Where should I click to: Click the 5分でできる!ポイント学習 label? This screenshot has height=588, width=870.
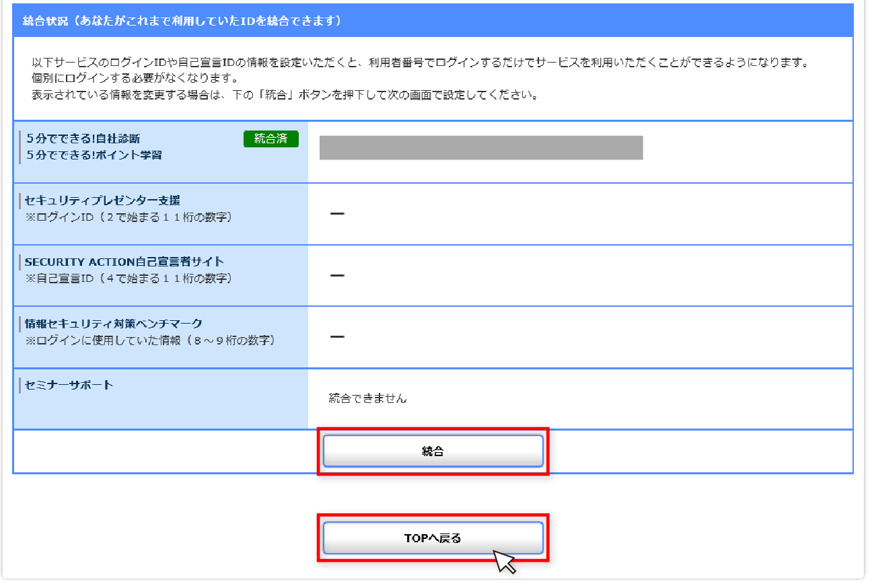(x=94, y=155)
